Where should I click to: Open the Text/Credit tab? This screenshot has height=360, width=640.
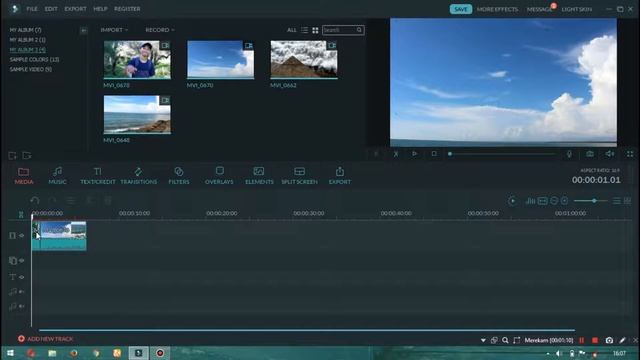coord(98,176)
